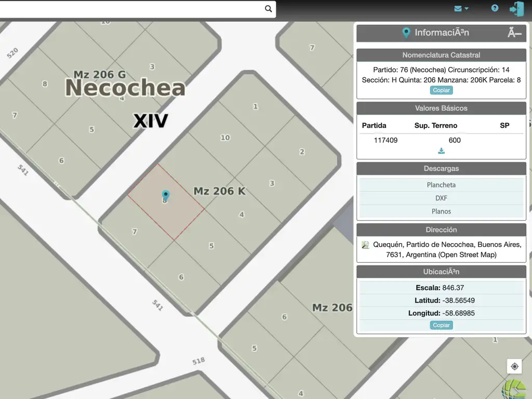Select the DXF download option
This screenshot has width=532, height=399.
(x=441, y=198)
